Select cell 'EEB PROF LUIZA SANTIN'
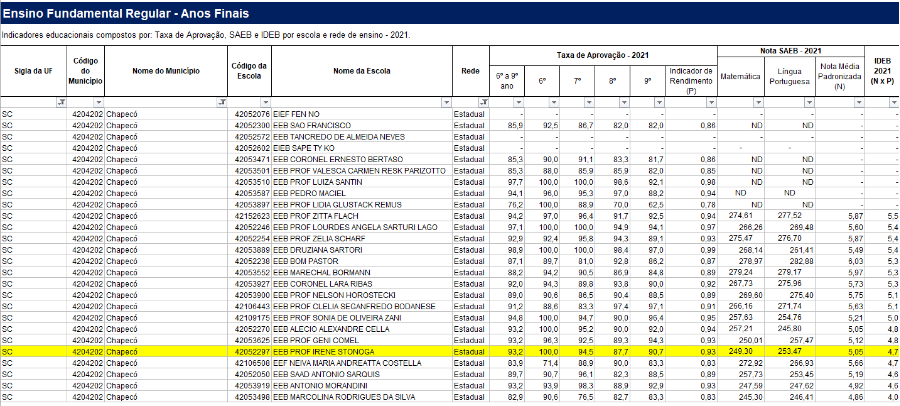The image size is (900, 406). (362, 182)
